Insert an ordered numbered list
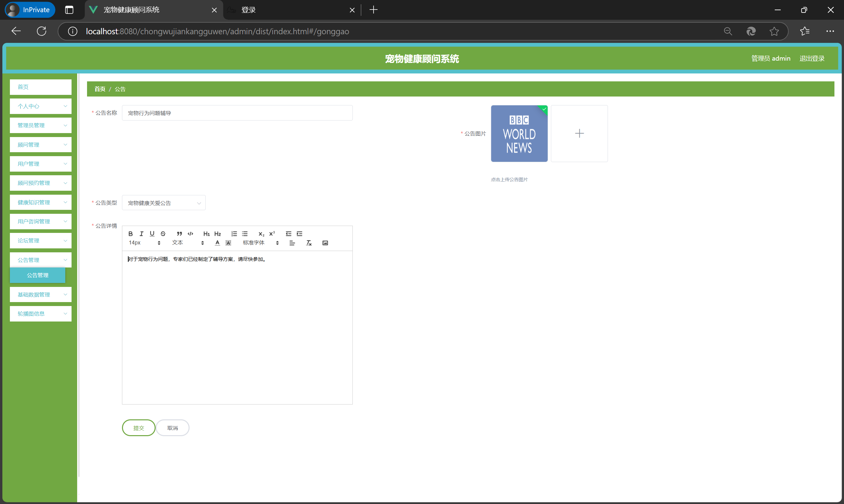The image size is (844, 504). 234,234
